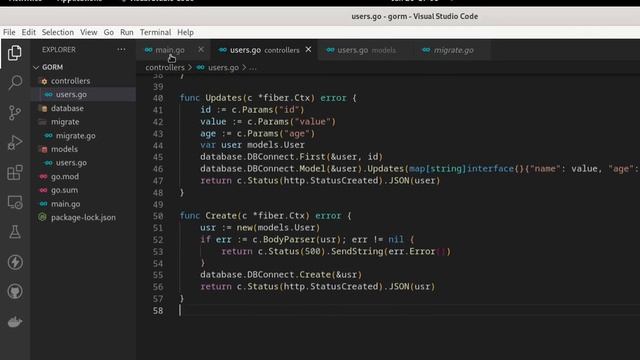
Task: Open the Terminal menu
Action: [156, 32]
